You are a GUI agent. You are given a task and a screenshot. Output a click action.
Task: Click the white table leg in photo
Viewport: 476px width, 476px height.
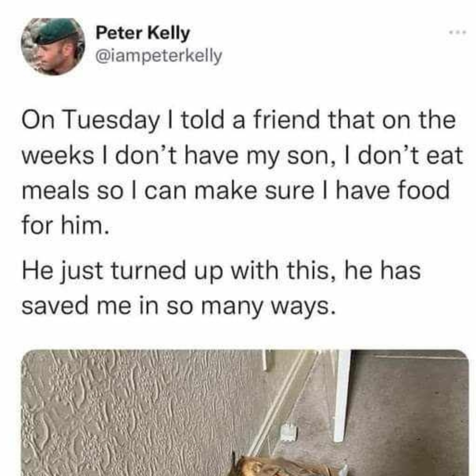pos(342,395)
